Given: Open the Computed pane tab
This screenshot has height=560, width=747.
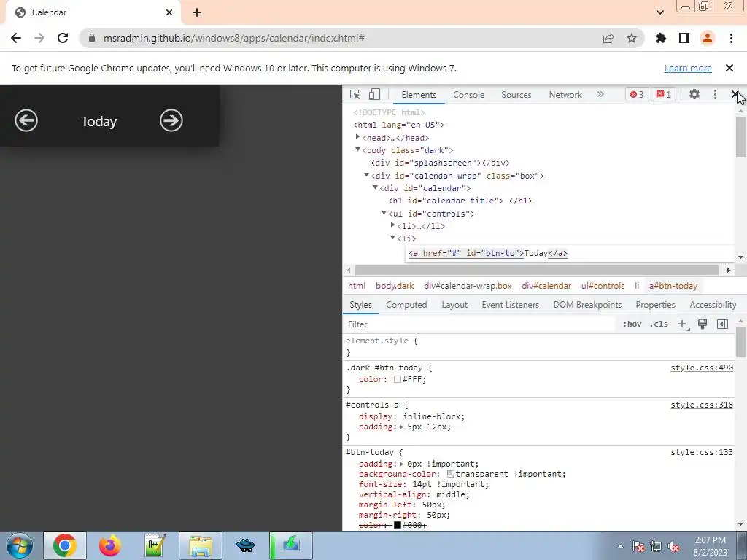Looking at the screenshot, I should [x=406, y=305].
